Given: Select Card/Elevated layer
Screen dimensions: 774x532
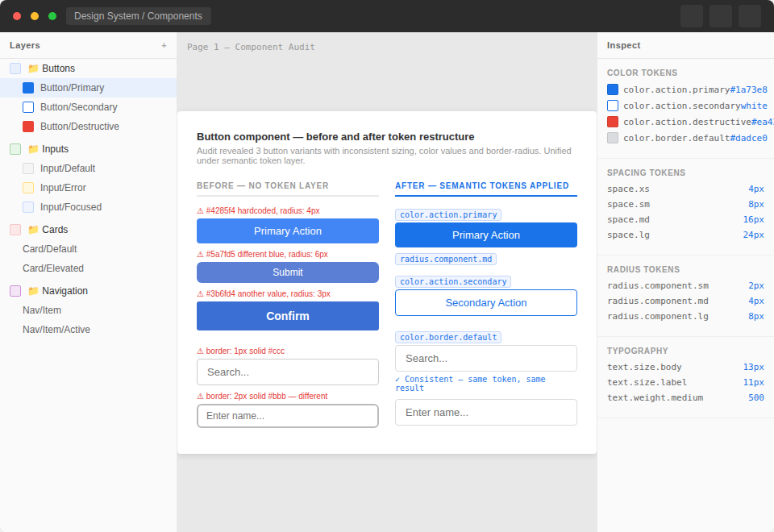Looking at the screenshot, I should coord(89,268).
